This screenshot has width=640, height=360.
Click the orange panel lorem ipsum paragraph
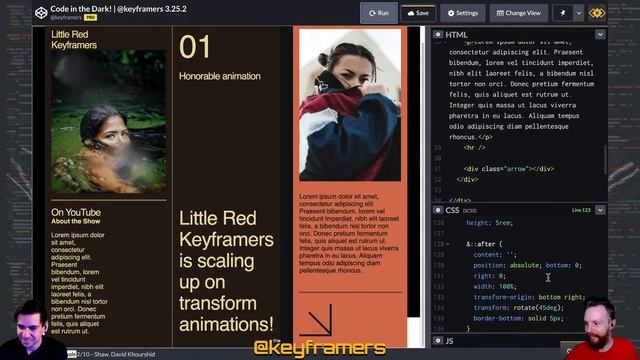pos(349,233)
